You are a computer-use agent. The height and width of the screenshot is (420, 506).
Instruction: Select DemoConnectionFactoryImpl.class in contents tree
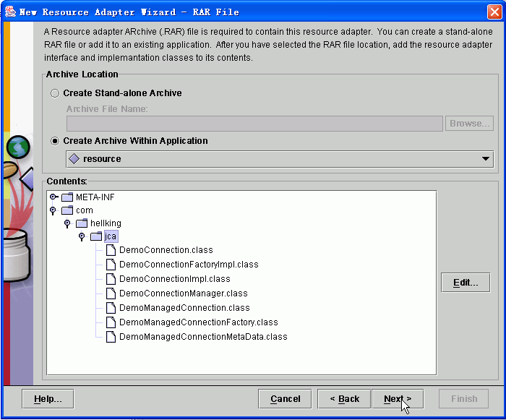pos(189,265)
